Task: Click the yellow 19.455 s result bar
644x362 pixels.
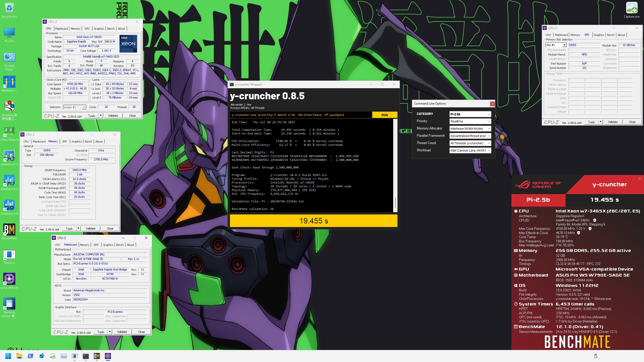Action: point(314,221)
